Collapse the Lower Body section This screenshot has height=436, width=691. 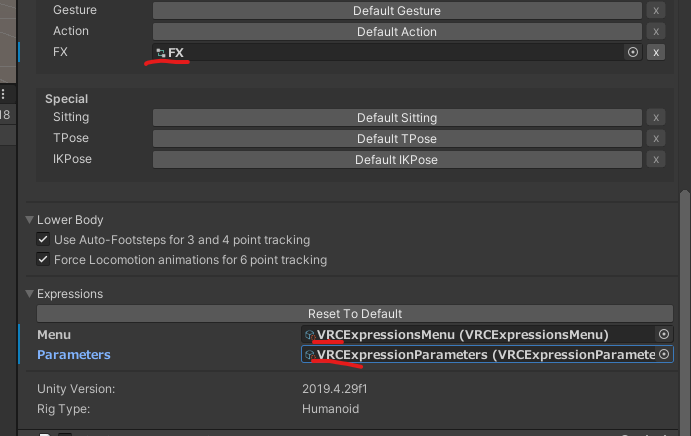[x=30, y=220]
